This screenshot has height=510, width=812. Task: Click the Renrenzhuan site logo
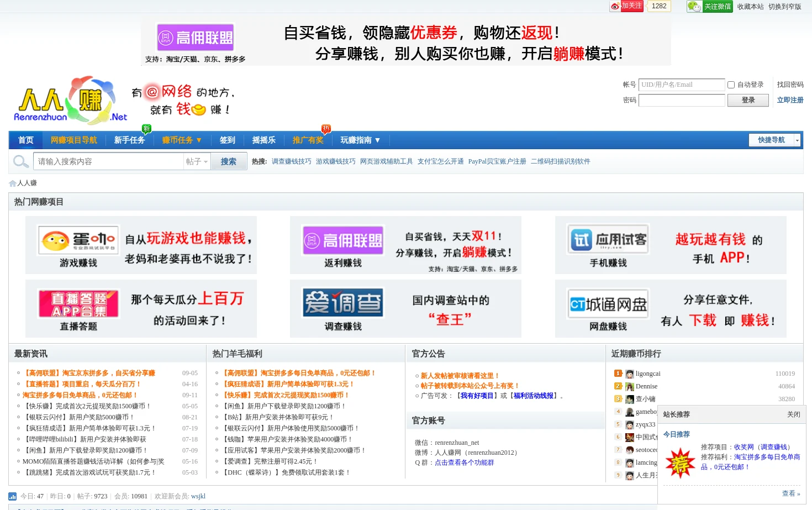point(71,100)
